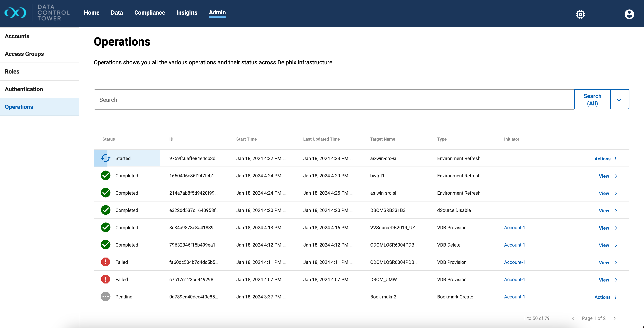Click red Failed icon for DBOM_UMW row
This screenshot has width=644, height=328.
coord(105,279)
